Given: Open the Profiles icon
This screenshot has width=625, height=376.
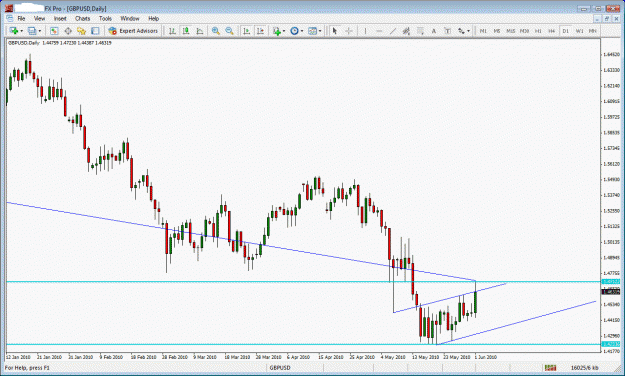Looking at the screenshot, I should coord(32,31).
